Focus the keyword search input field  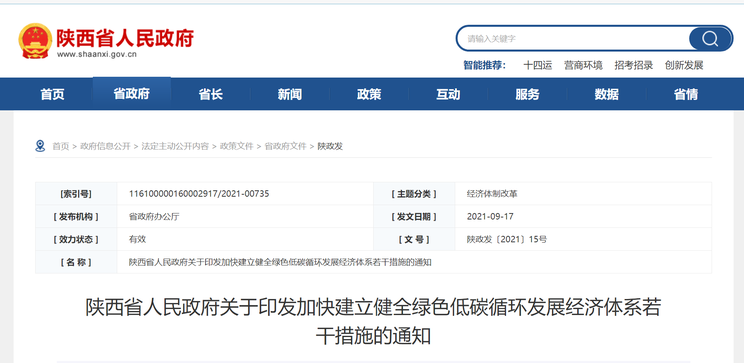(x=574, y=38)
